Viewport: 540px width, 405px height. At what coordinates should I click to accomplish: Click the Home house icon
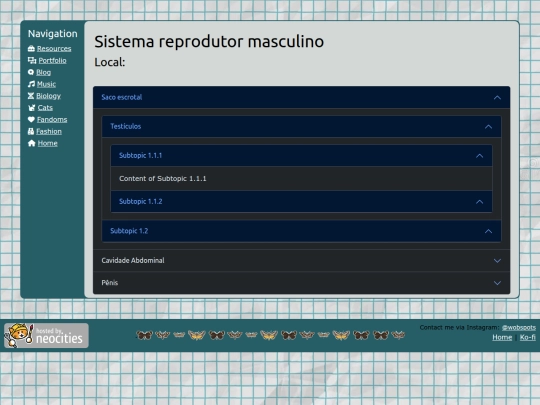[x=32, y=143]
